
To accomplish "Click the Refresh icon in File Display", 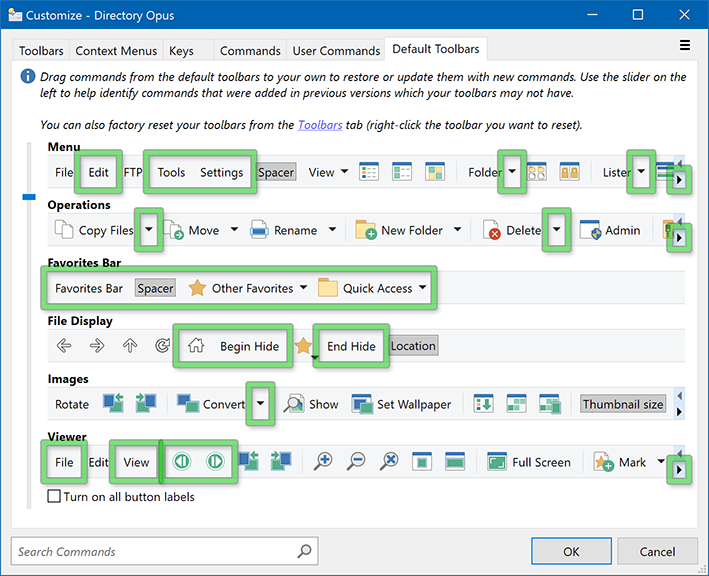I will (162, 346).
